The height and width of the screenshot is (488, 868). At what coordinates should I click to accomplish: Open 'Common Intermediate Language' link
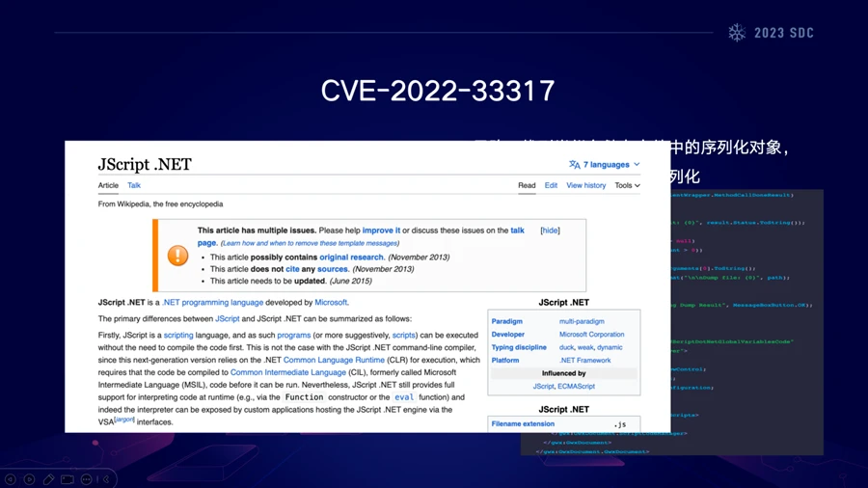(287, 372)
